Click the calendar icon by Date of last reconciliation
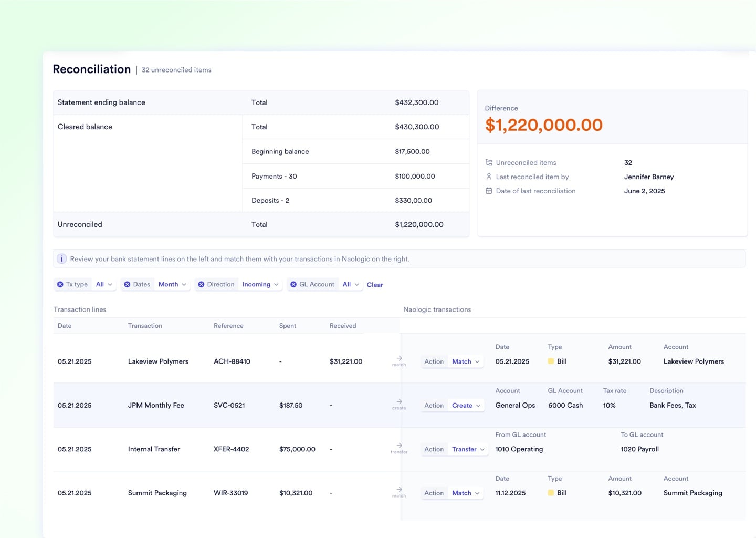This screenshot has width=756, height=538. (x=489, y=191)
